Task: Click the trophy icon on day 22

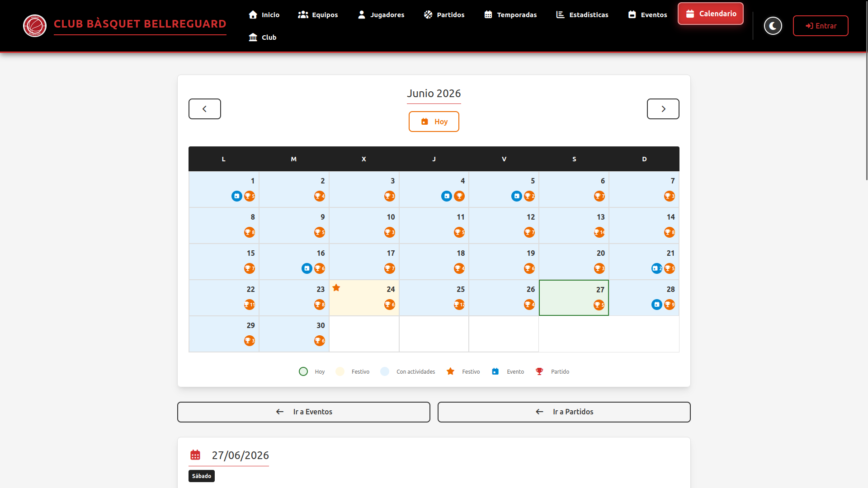Action: pyautogui.click(x=250, y=305)
